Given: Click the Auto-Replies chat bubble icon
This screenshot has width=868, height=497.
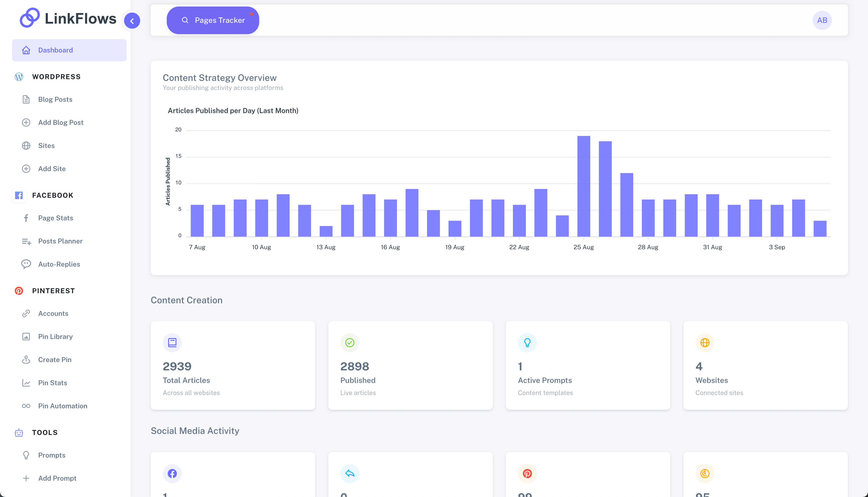Looking at the screenshot, I should tap(26, 264).
